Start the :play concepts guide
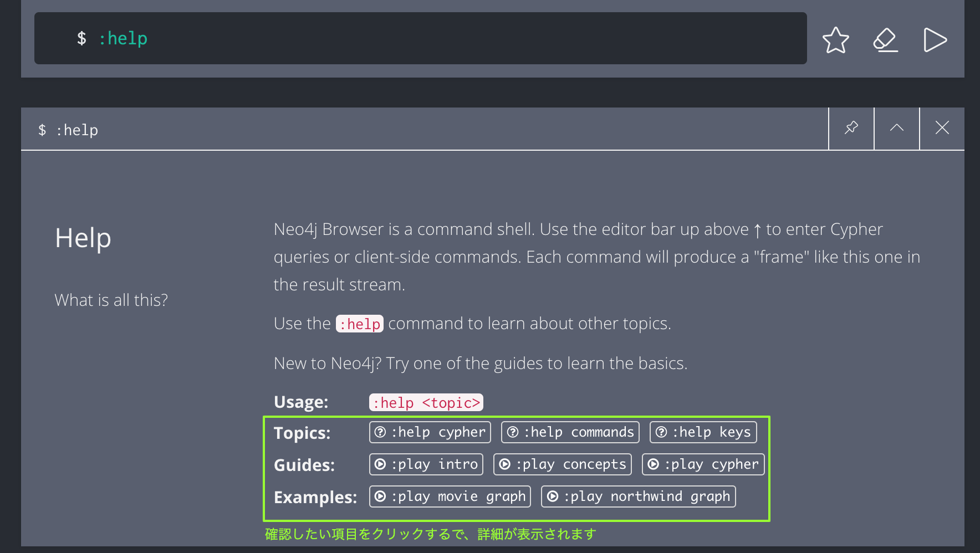This screenshot has width=980, height=553. pyautogui.click(x=563, y=464)
